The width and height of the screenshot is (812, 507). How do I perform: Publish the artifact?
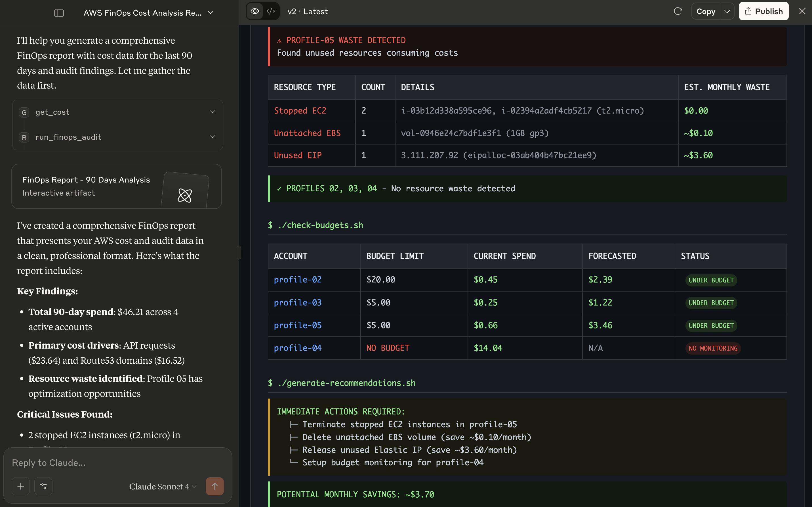(x=763, y=11)
